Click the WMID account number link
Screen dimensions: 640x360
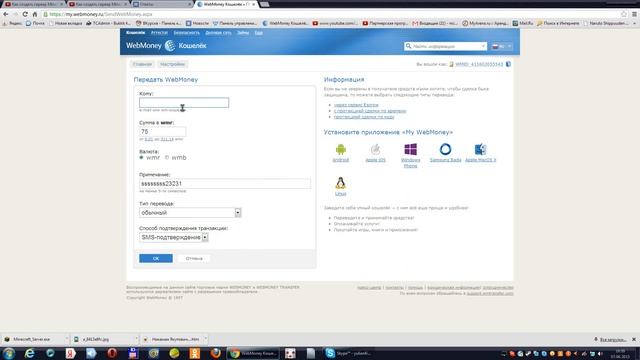479,64
